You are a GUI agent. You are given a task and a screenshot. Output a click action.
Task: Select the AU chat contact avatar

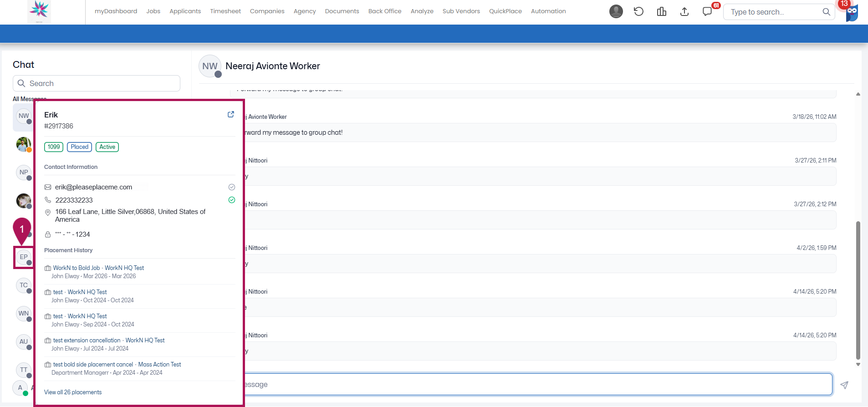pos(24,342)
